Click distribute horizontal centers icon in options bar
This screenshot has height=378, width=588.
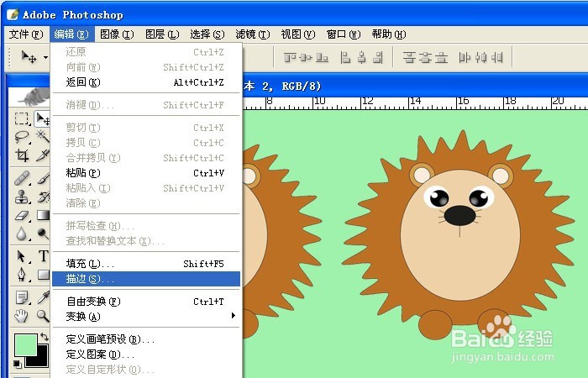point(480,58)
